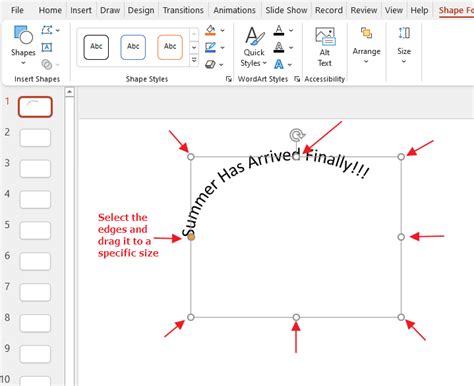474x386 pixels.
Task: Switch to the Record tab
Action: [x=329, y=10]
